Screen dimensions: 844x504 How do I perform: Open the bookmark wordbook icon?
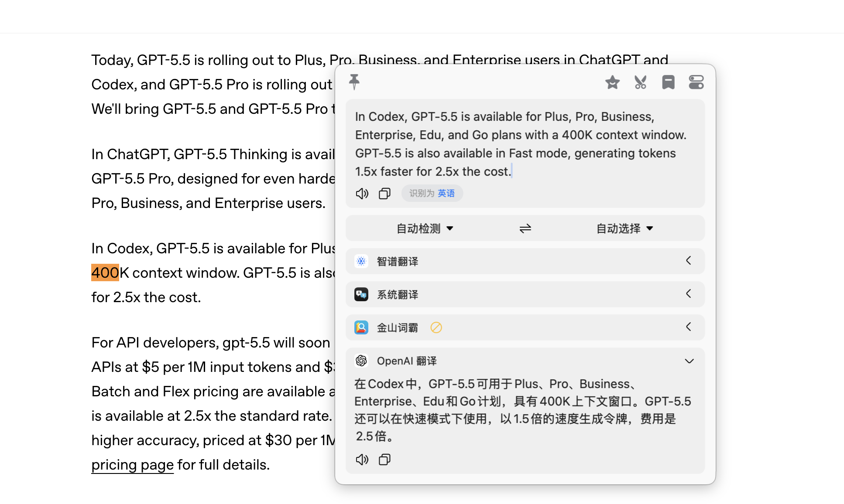coord(668,82)
